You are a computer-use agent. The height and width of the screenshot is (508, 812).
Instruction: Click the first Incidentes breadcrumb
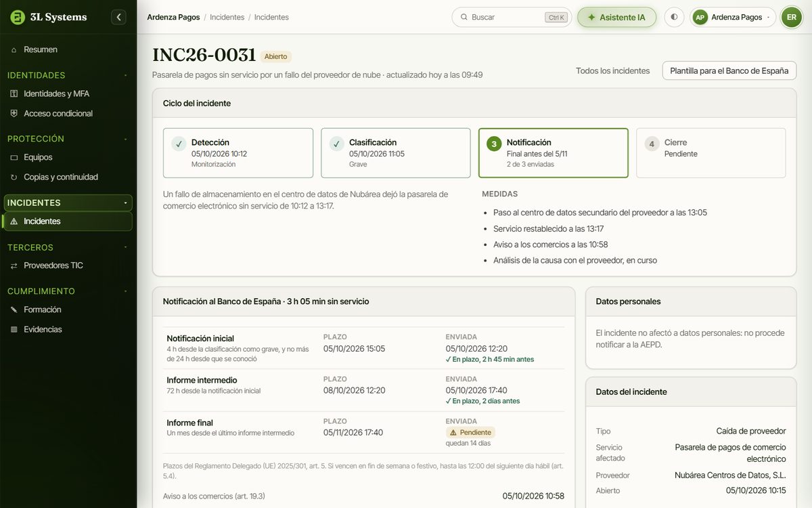pyautogui.click(x=227, y=17)
